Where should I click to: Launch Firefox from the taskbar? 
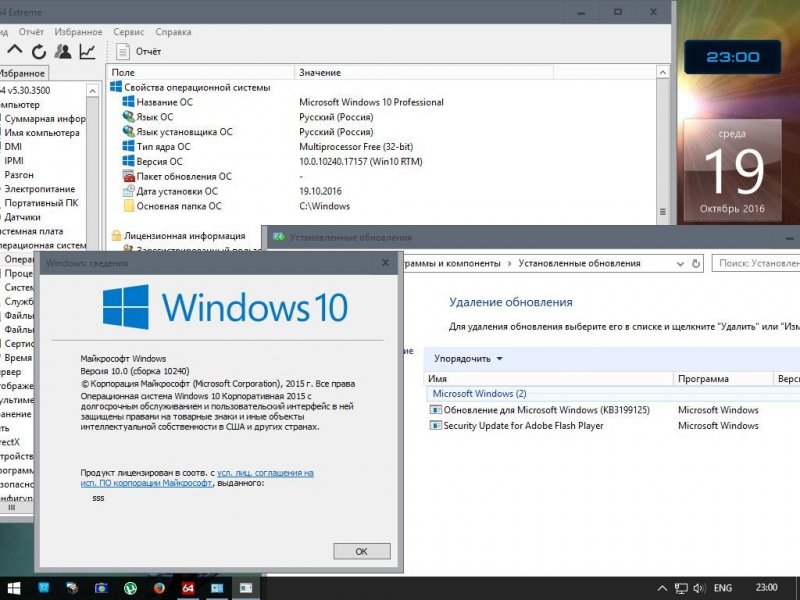pyautogui.click(x=159, y=588)
